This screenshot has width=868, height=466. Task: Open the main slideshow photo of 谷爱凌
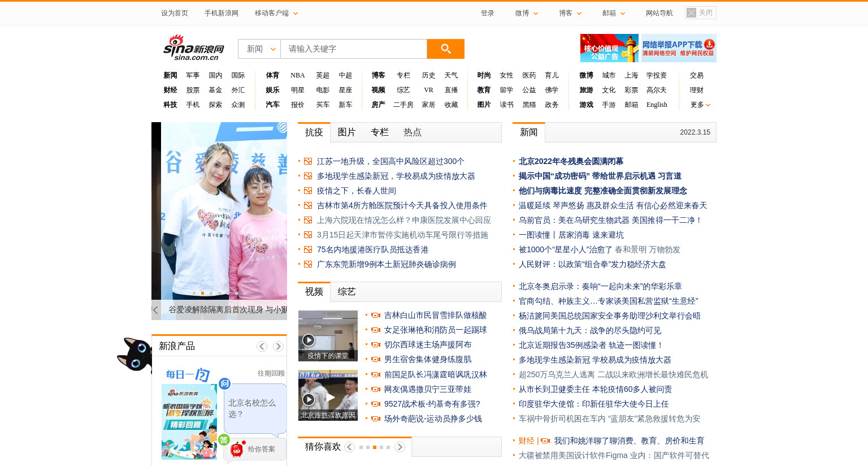coord(224,211)
